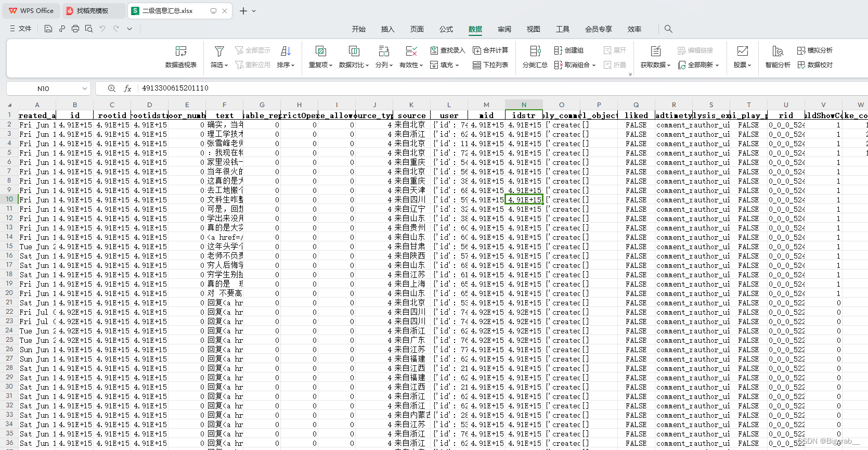Click the zoom magnifier beside the formula bar
Viewport: 868px width, 450px height.
[x=111, y=88]
